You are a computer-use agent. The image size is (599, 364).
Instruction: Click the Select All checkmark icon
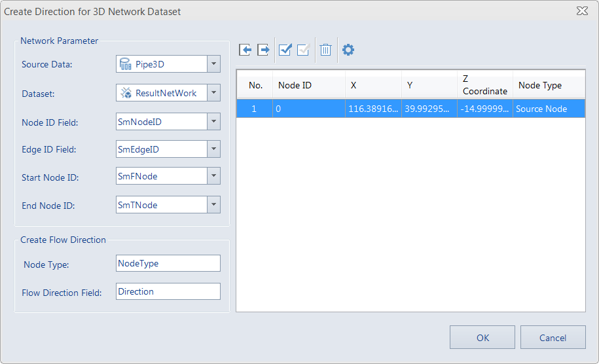(285, 50)
